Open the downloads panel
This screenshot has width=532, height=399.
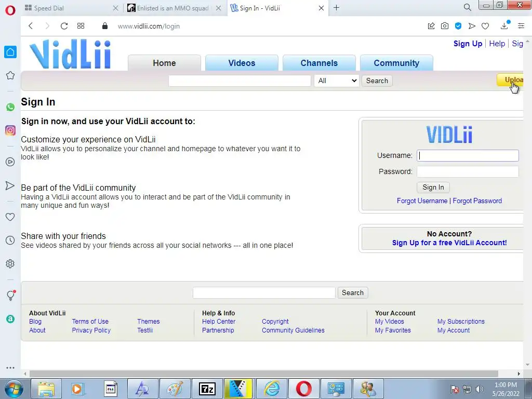[x=504, y=25]
